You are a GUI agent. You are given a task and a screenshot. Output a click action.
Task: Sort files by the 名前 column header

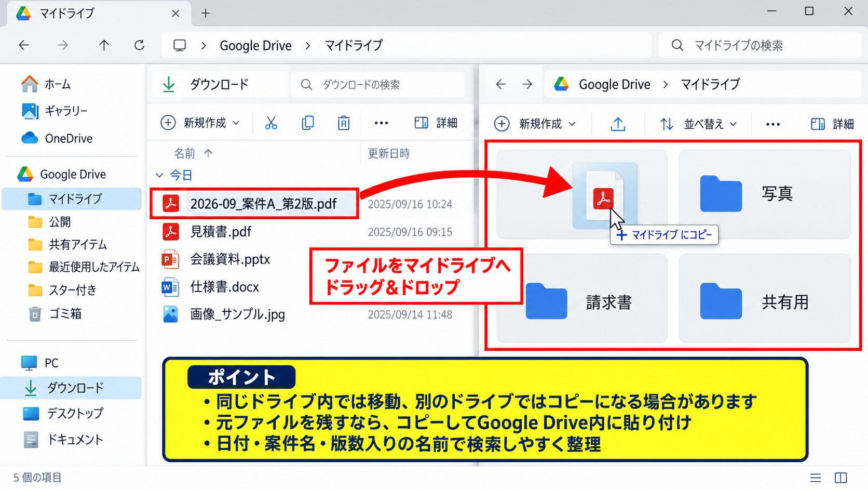point(185,153)
